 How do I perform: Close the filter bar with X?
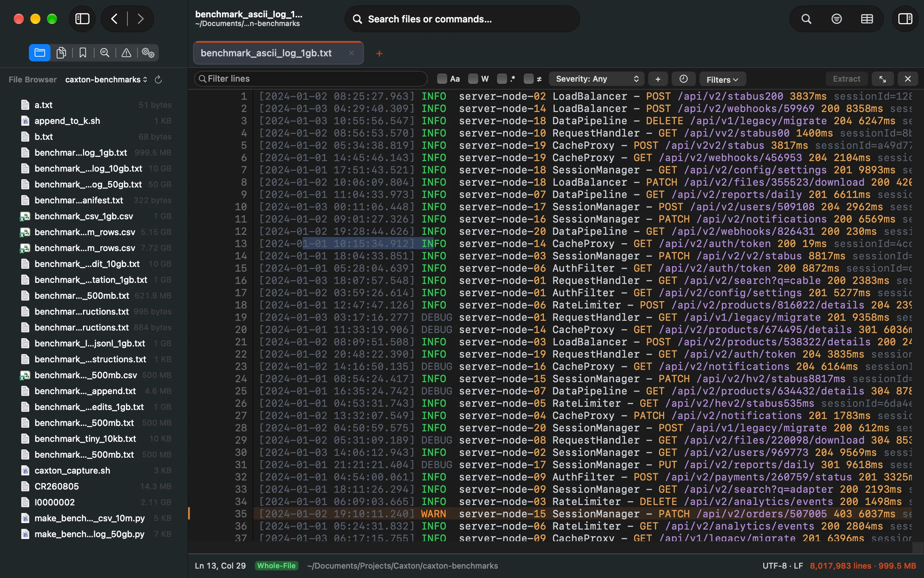[x=908, y=79]
